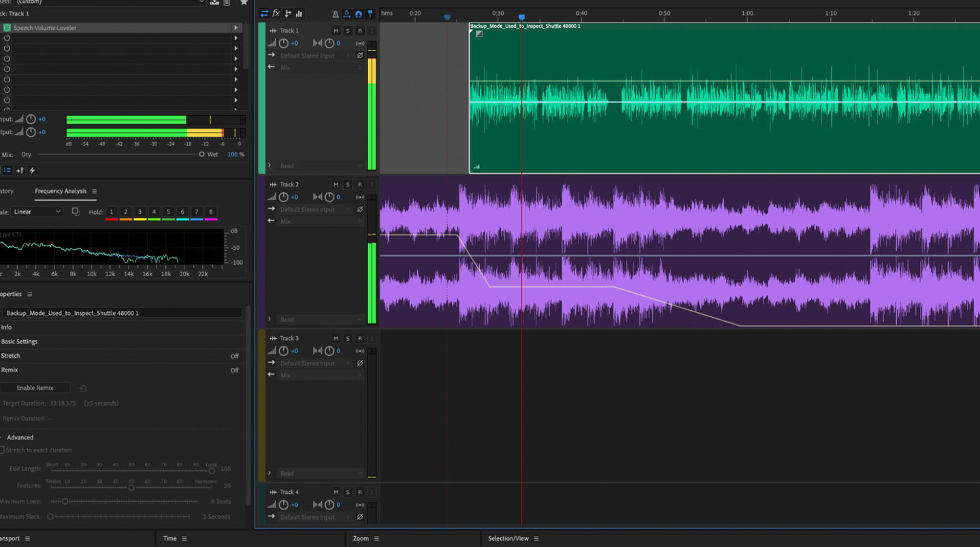Image resolution: width=980 pixels, height=547 pixels.
Task: Open the Inputs/Outputs view in multitrack toolbar
Action: coord(264,14)
